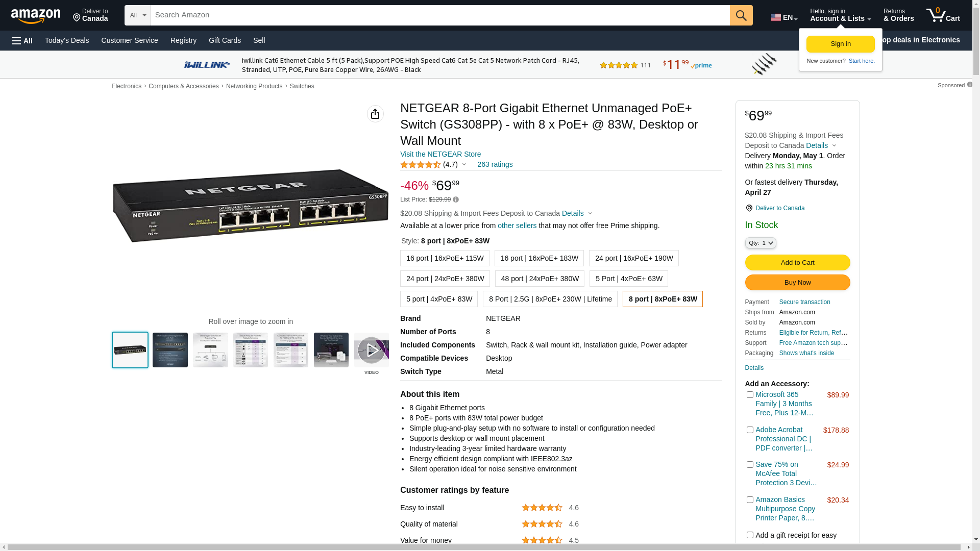Click the Amazon logo

pyautogui.click(x=36, y=16)
